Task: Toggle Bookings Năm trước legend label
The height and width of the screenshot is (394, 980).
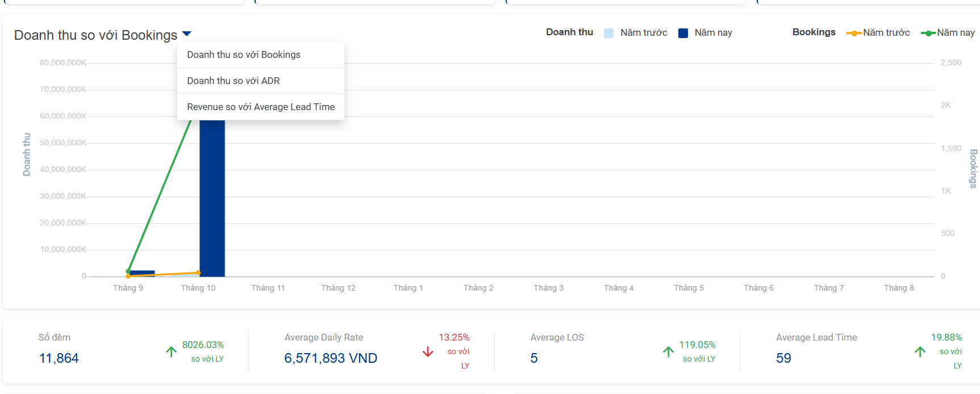Action: (x=886, y=33)
